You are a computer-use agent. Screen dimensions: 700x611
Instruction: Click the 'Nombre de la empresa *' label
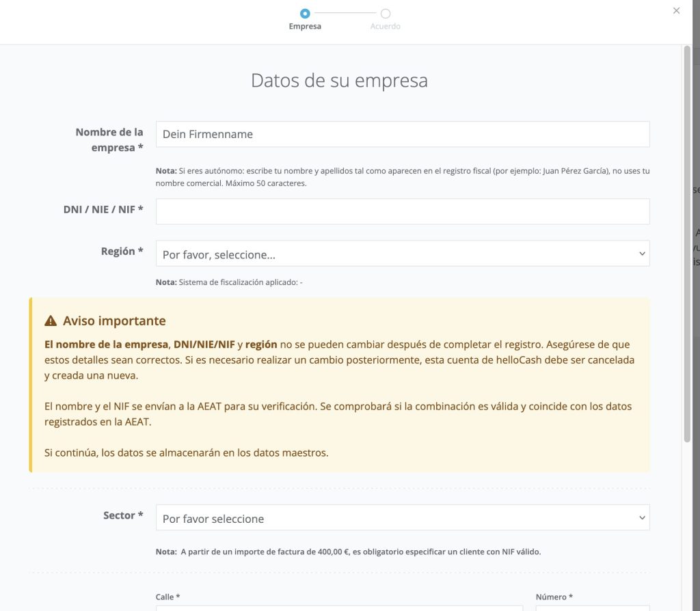point(109,139)
